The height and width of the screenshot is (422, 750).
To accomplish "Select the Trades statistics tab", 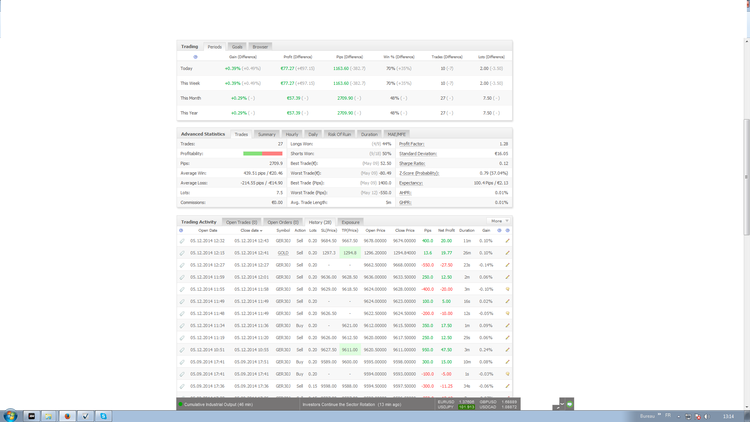I will pyautogui.click(x=241, y=134).
